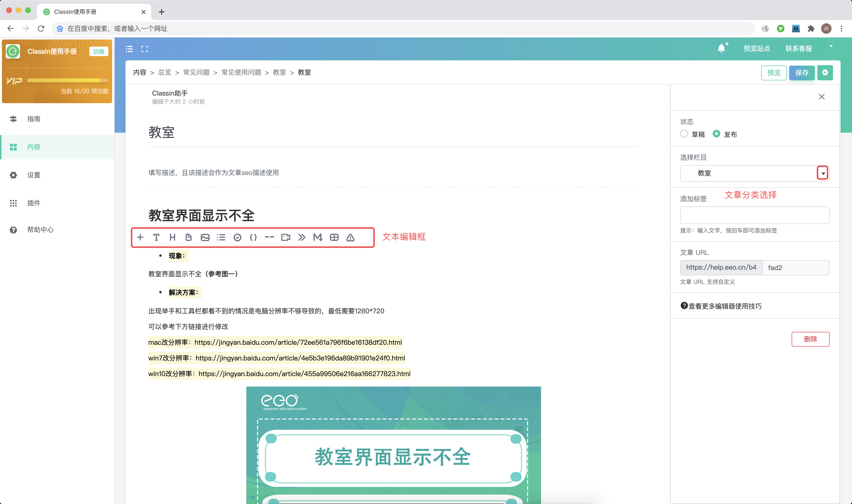
Task: Open 联系客服 in the top bar
Action: (799, 48)
